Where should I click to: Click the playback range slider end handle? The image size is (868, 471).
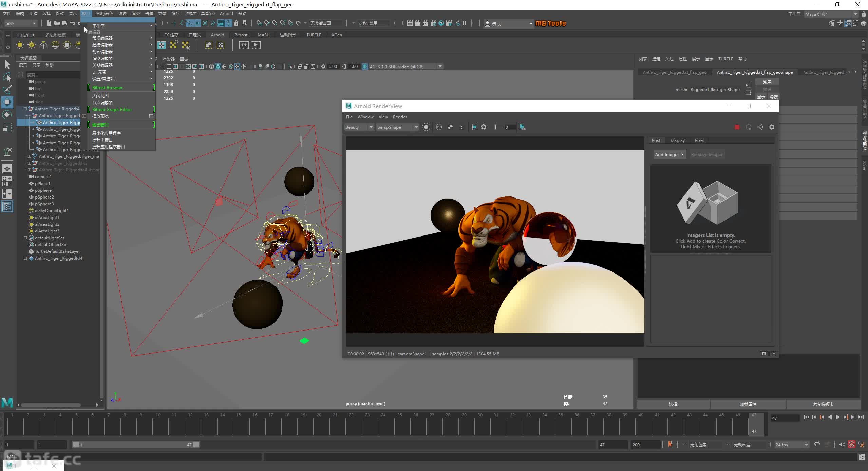pyautogui.click(x=196, y=445)
